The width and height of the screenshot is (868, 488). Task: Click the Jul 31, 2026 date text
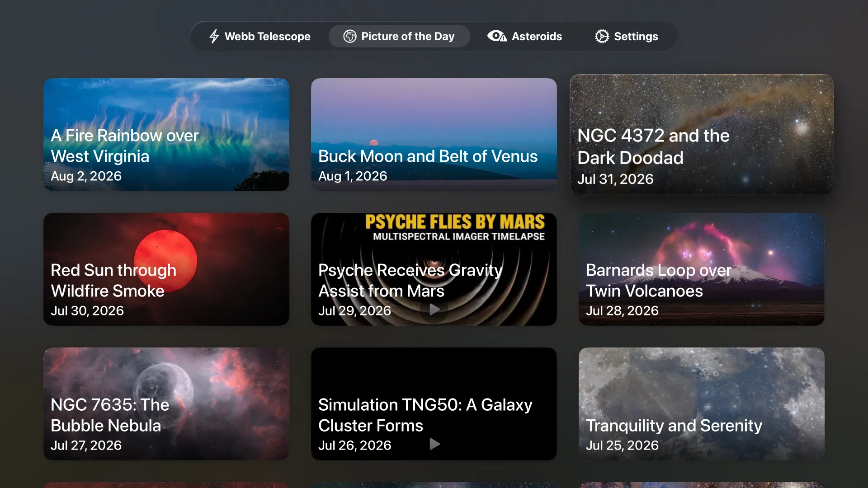click(615, 179)
